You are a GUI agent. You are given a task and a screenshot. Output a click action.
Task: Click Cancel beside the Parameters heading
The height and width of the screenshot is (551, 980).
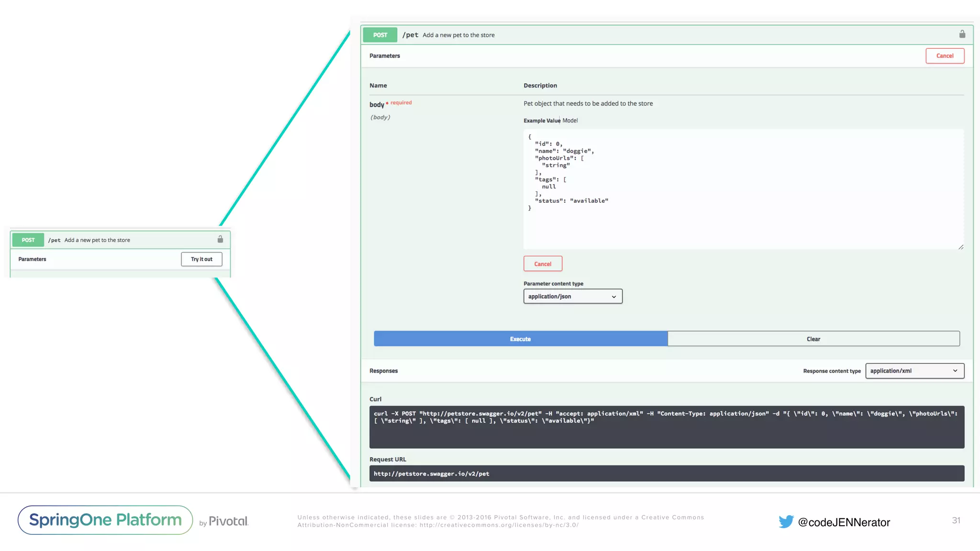pyautogui.click(x=945, y=56)
